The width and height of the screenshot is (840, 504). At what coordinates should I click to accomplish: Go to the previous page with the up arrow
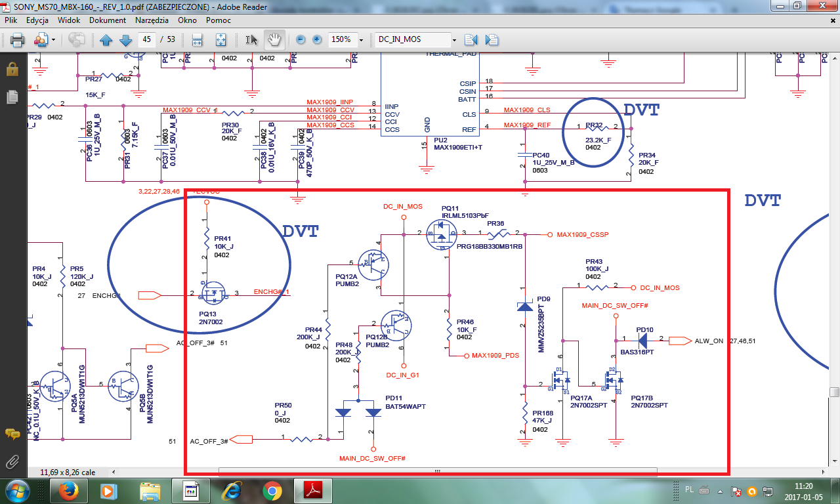106,39
